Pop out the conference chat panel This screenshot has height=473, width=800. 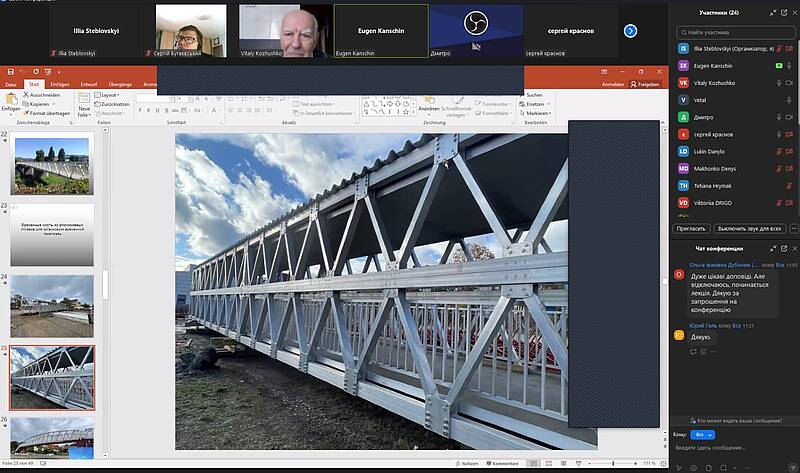pos(784,248)
